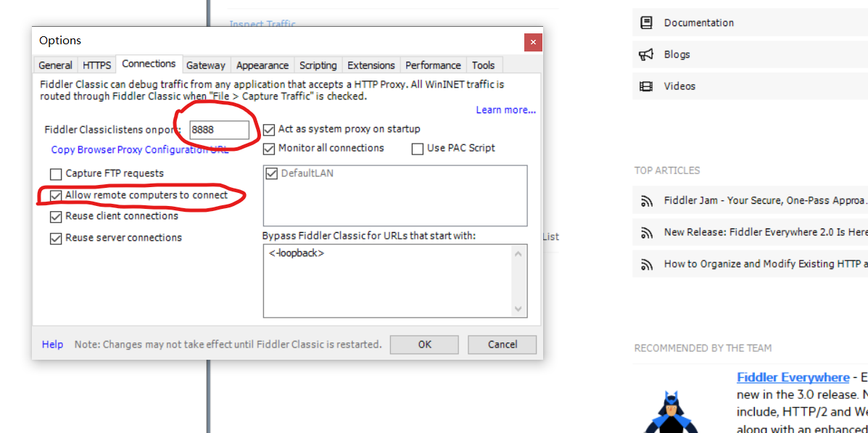Viewport: 868px width, 433px height.
Task: Toggle Reuse client connections checkbox
Action: coord(55,216)
